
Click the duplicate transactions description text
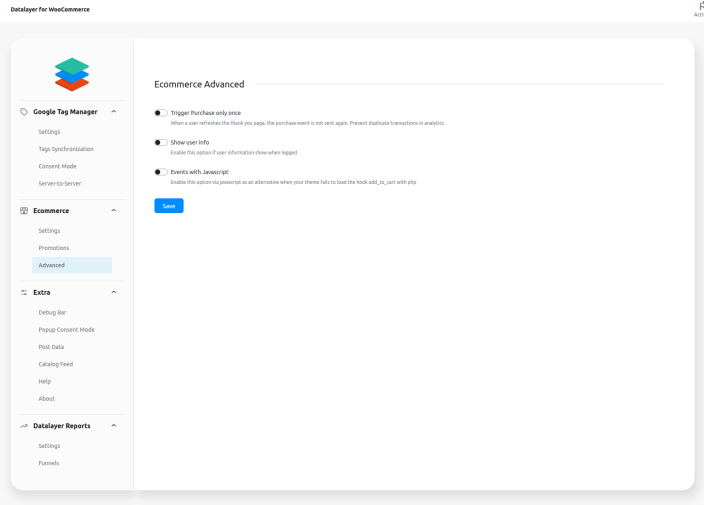point(307,123)
